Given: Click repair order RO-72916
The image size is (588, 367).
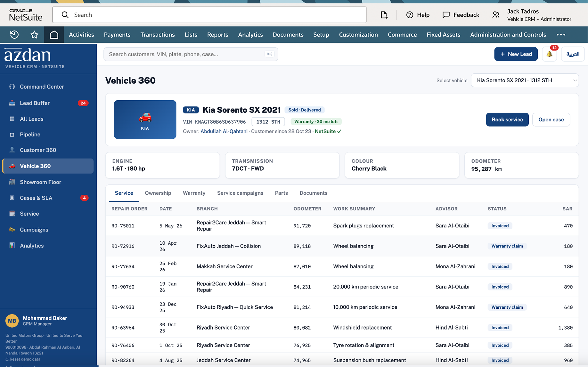Looking at the screenshot, I should [123, 246].
